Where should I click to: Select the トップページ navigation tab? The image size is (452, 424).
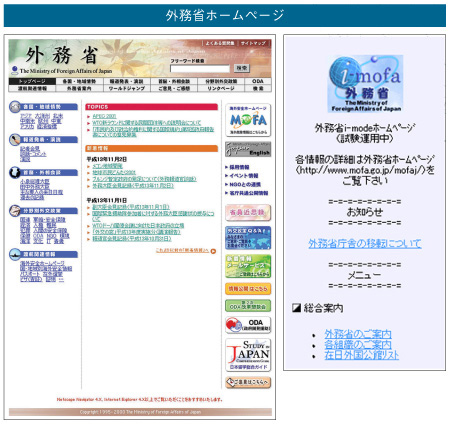(32, 81)
